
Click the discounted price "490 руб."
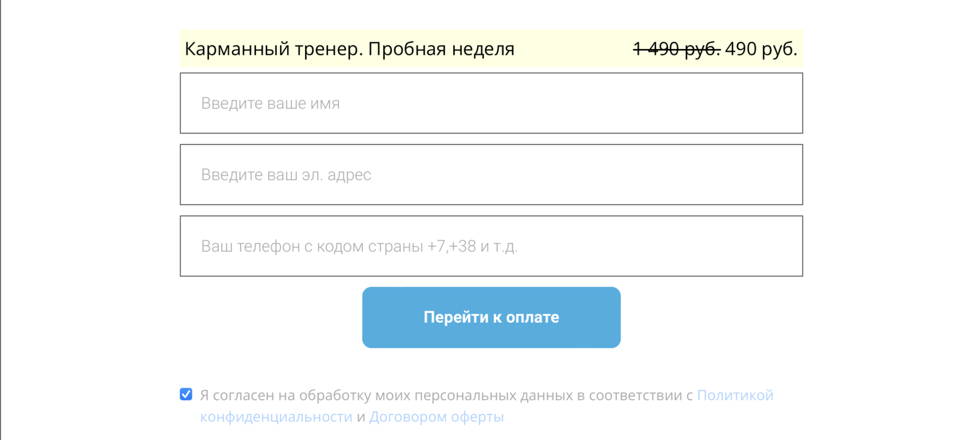click(761, 49)
